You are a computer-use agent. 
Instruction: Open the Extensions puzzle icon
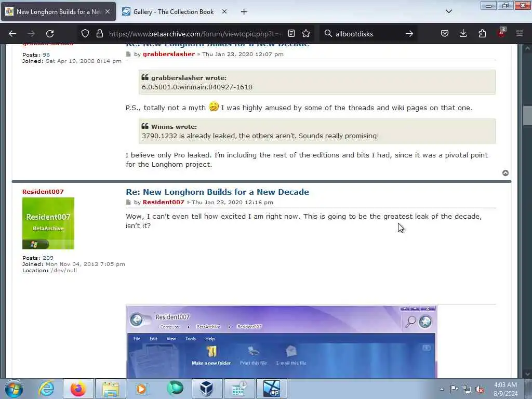(482, 34)
